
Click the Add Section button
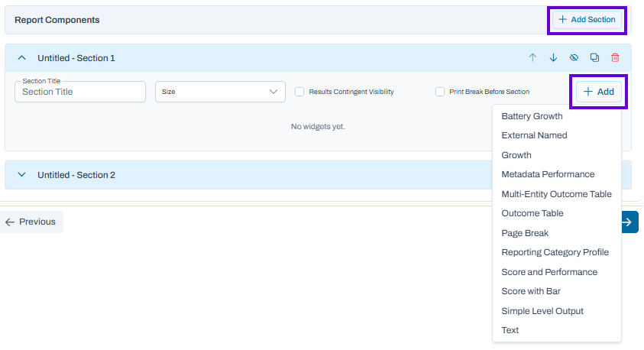[x=587, y=20]
